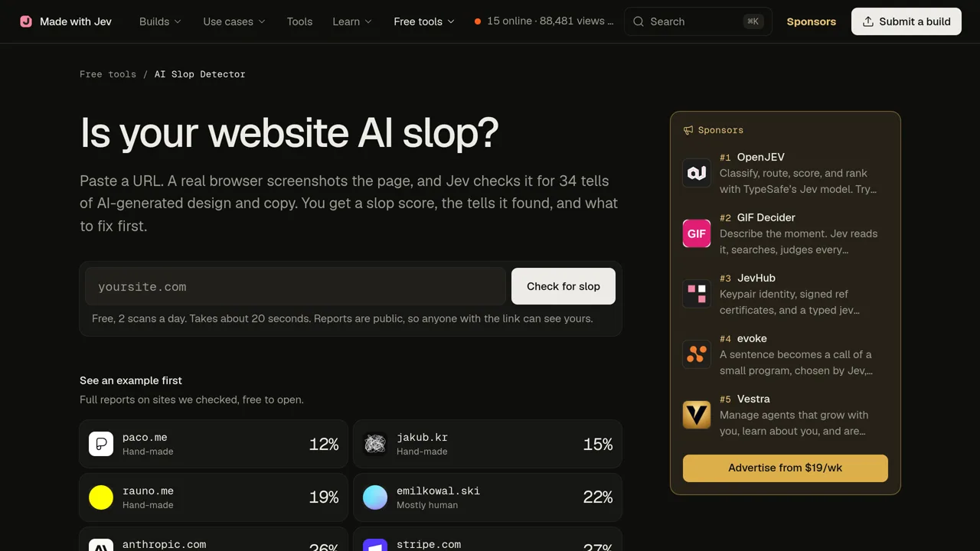Open the evoke sponsor icon

click(697, 354)
